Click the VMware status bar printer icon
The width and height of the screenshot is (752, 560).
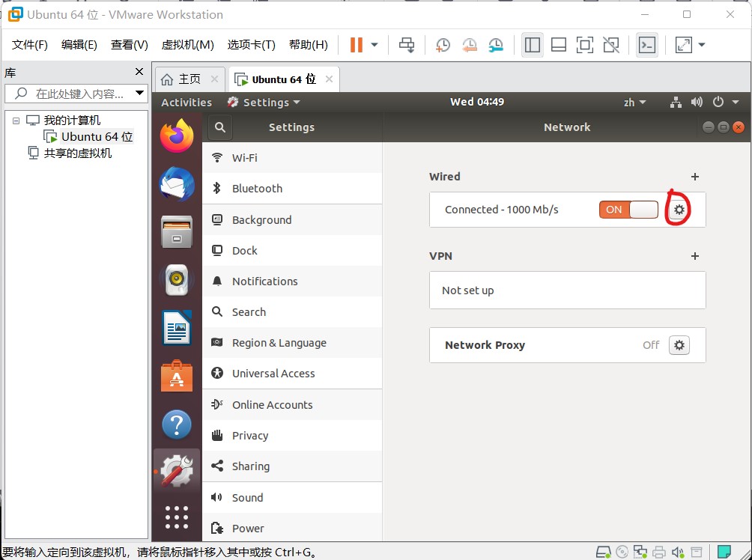(659, 553)
